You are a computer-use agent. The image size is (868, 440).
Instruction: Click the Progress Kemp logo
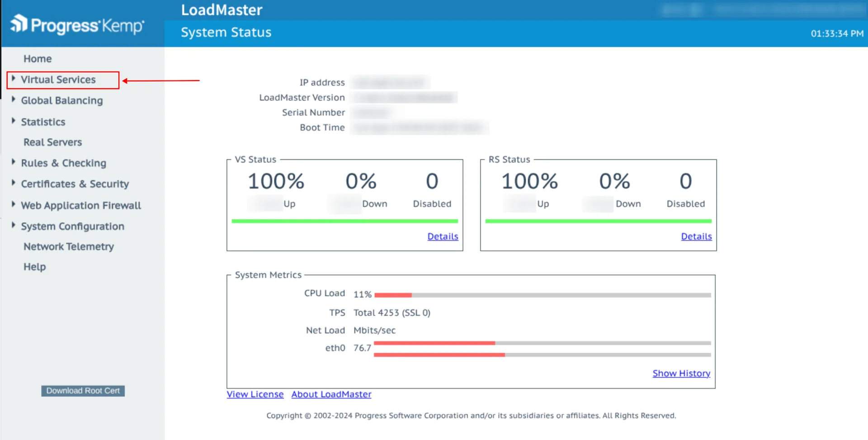click(77, 25)
